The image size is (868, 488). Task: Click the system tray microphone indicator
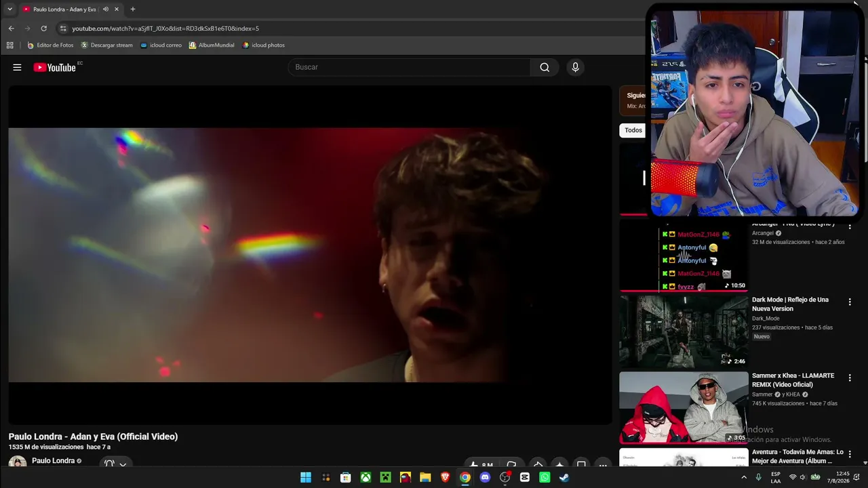[x=758, y=477]
